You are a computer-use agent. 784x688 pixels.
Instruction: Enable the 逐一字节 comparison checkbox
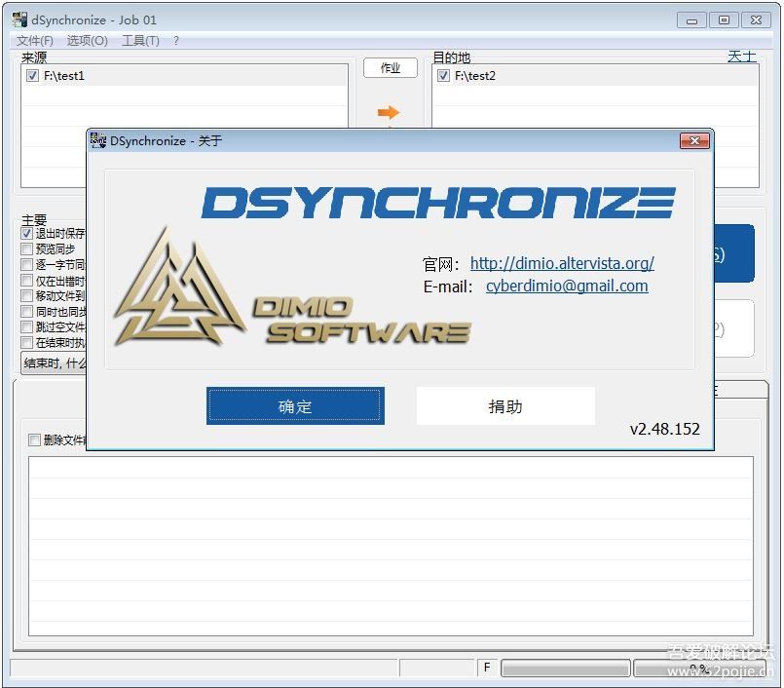click(x=27, y=264)
